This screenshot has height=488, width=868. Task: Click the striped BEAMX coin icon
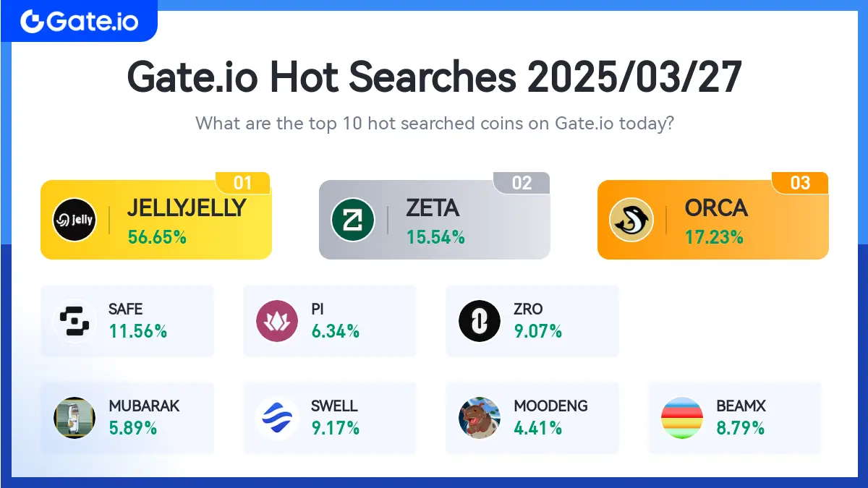pos(682,418)
